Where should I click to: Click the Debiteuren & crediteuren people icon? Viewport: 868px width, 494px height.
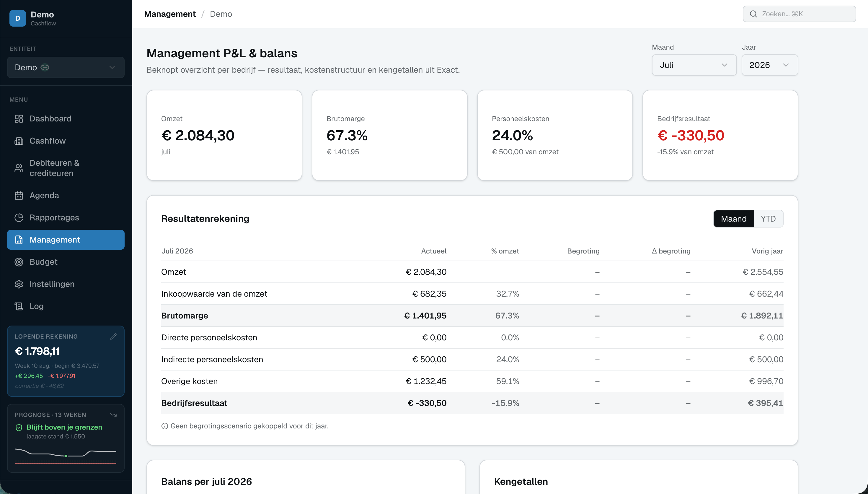pos(19,168)
